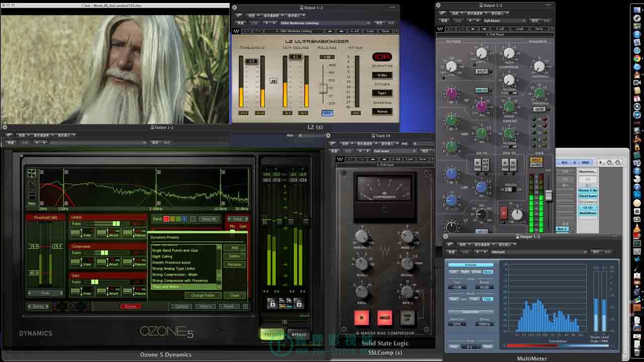
Task: Click the pointer tool in the mixer toolbar
Action: pyautogui.click(x=601, y=162)
